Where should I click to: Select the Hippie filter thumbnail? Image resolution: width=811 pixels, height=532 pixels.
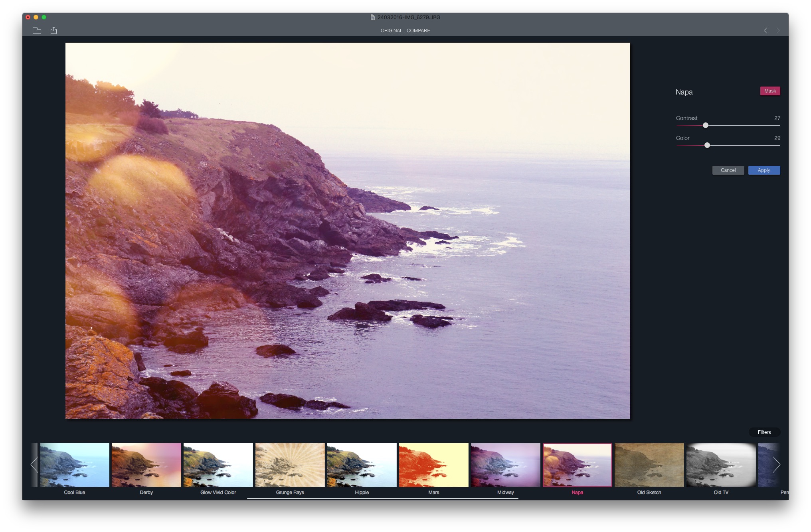tap(362, 465)
